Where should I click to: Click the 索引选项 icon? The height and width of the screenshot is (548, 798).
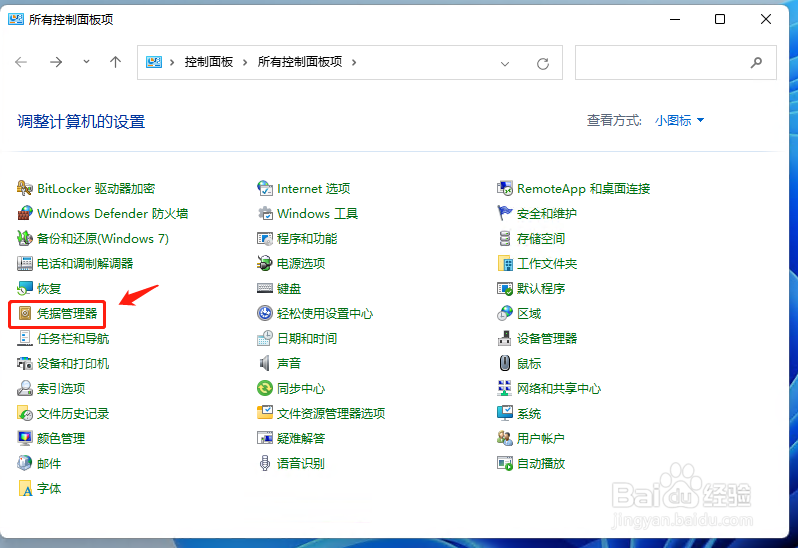coord(24,388)
